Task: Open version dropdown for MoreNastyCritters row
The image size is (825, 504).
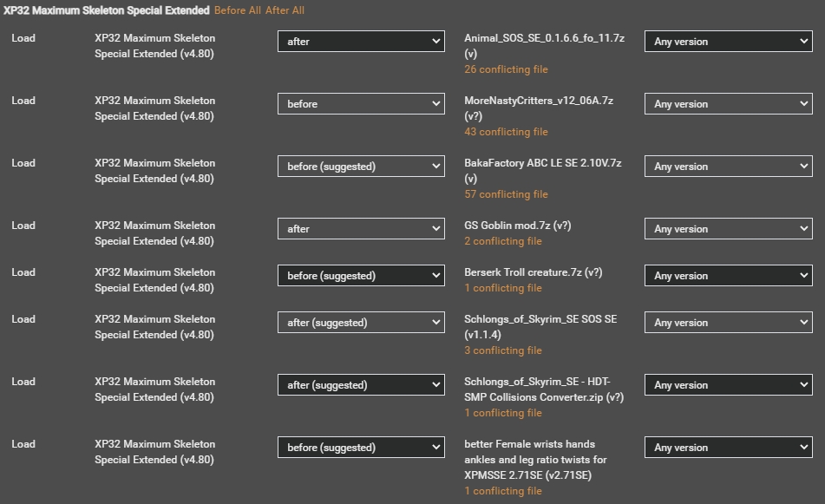Action: point(728,104)
